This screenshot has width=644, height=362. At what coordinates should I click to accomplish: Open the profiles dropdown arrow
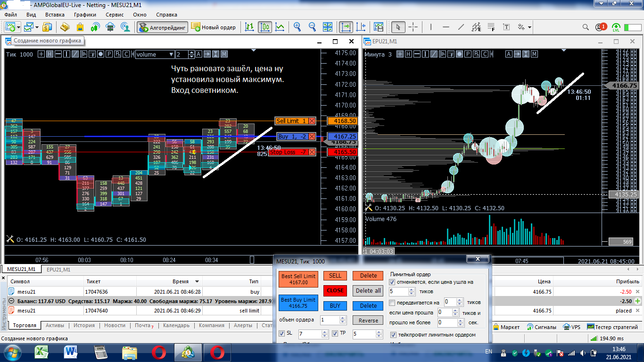click(36, 27)
